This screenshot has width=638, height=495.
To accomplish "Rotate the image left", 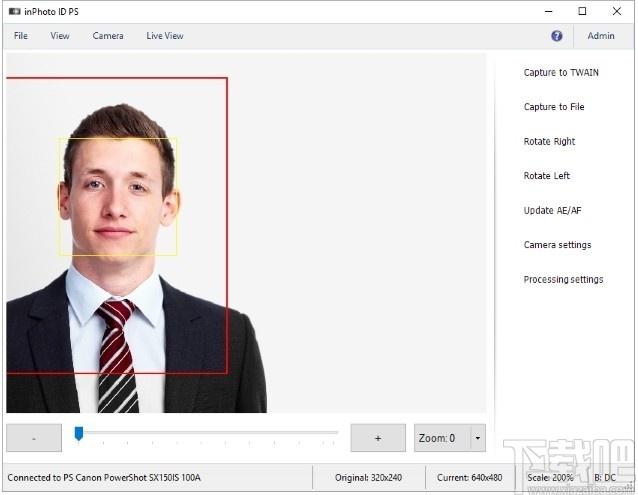I will pos(547,176).
